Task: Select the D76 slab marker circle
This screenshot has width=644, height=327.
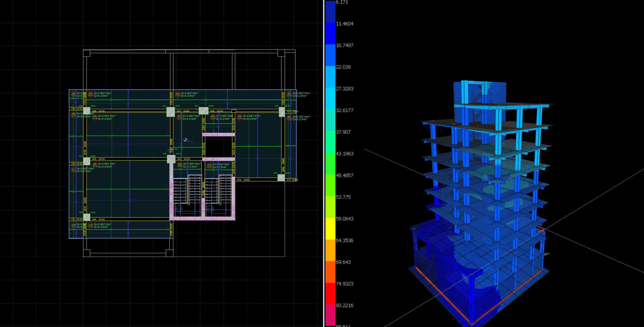Action: click(95, 117)
